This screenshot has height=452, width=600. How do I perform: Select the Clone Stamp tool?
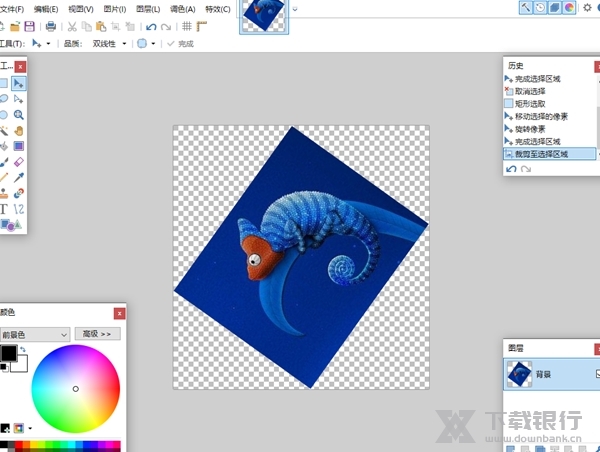pos(3,193)
